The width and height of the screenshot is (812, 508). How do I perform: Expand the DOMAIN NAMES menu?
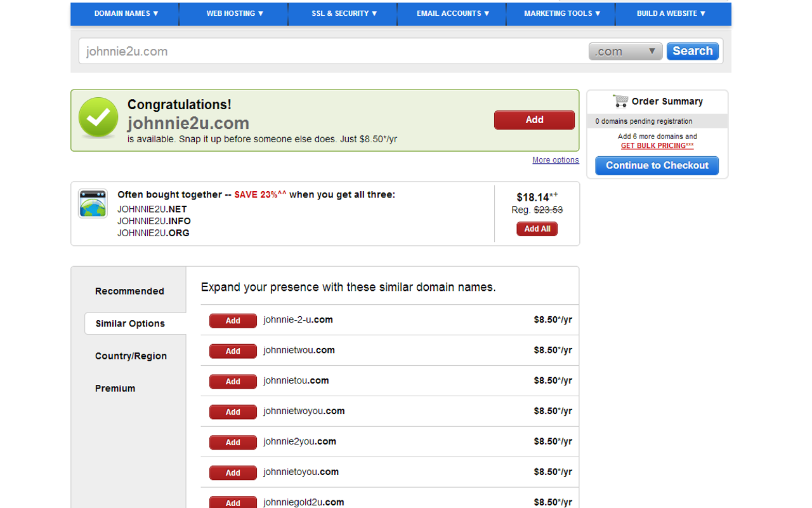tap(124, 13)
